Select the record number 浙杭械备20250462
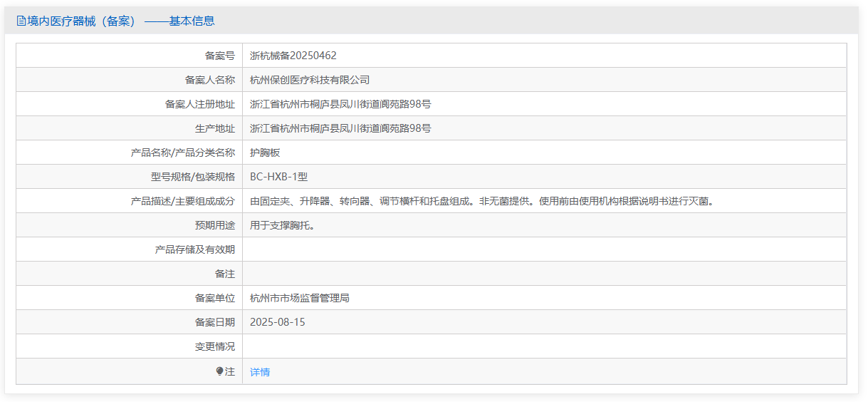 (293, 56)
